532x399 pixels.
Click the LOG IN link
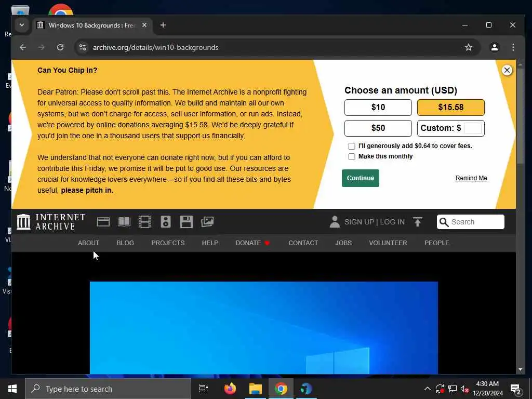coord(392,222)
